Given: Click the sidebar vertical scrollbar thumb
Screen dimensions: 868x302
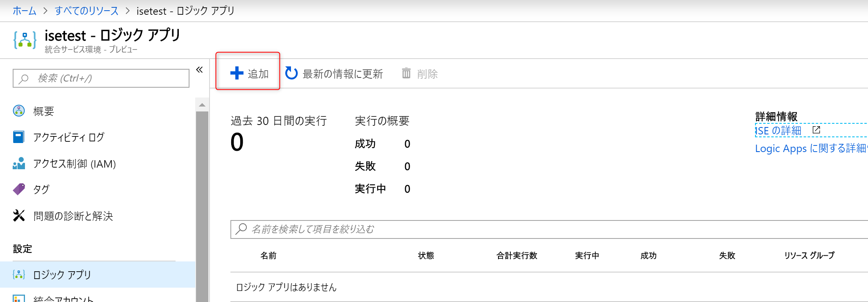Looking at the screenshot, I should [x=202, y=207].
